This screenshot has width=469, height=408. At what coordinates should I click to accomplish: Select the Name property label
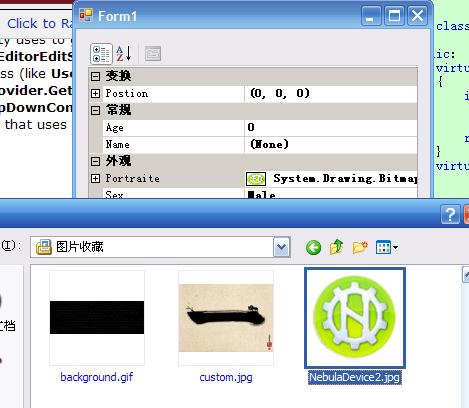[x=117, y=144]
